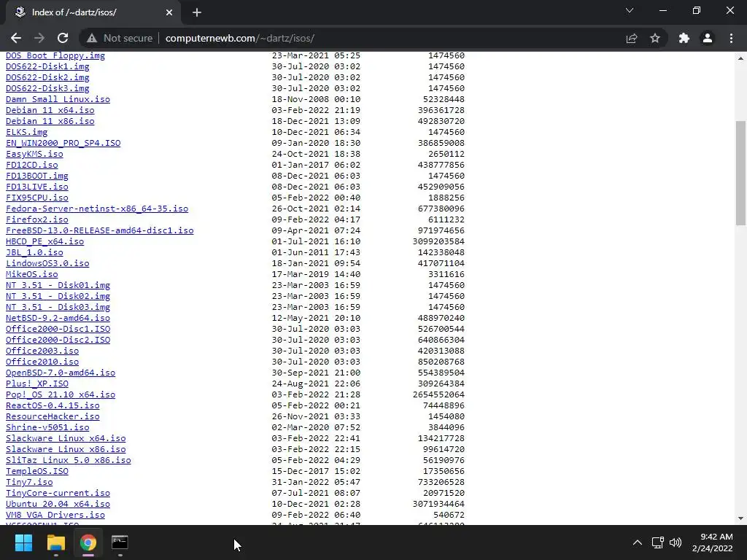Download LindowsOS3.0.iso
This screenshot has width=747, height=560.
[47, 264]
